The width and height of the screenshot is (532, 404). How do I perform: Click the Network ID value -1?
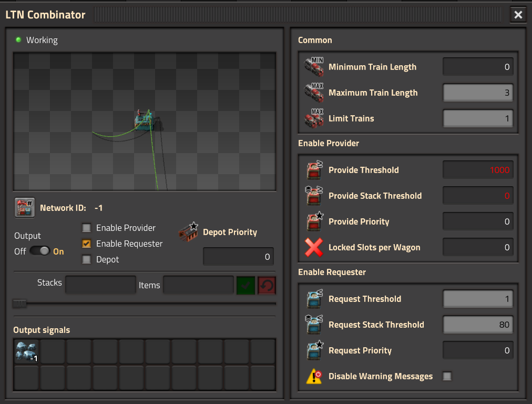(x=98, y=208)
